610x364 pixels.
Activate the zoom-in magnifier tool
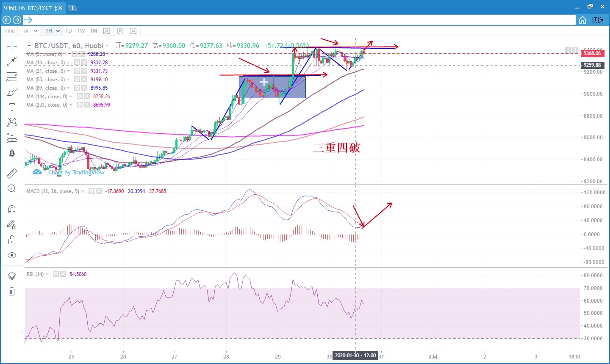click(x=12, y=188)
